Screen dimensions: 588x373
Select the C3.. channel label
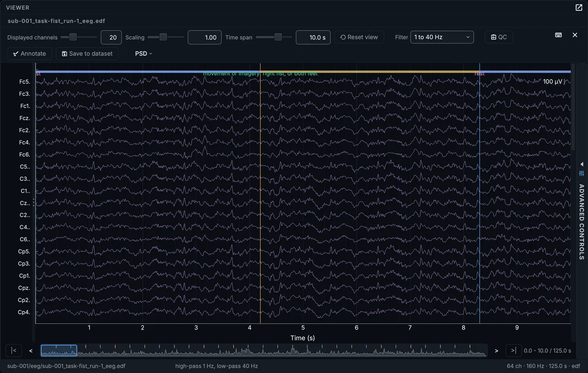tap(25, 179)
